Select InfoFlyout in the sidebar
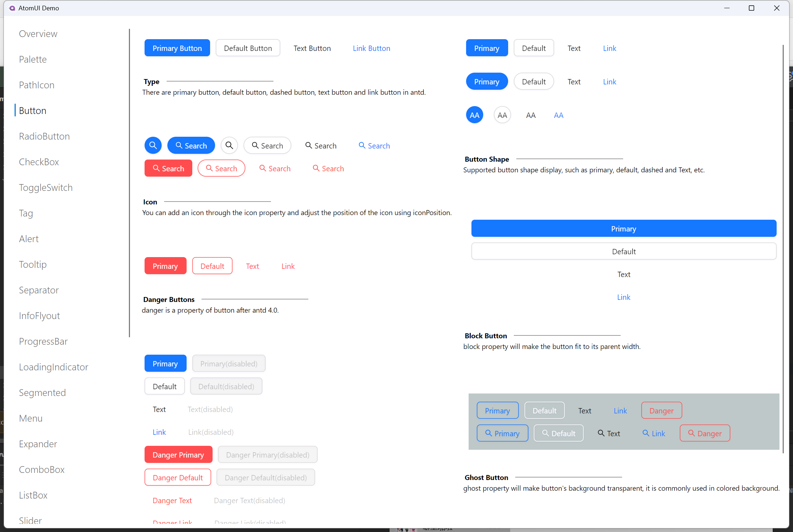Screen dimensions: 793x532 click(x=40, y=315)
